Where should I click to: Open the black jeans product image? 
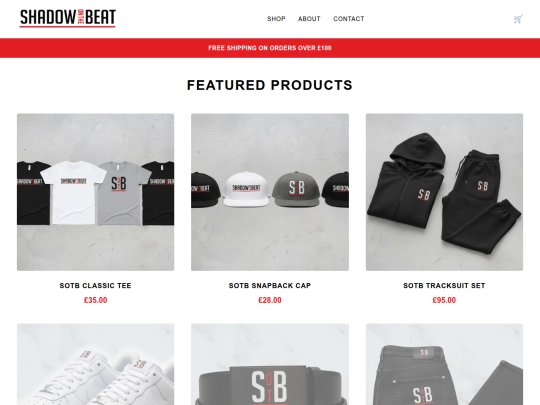(444, 364)
